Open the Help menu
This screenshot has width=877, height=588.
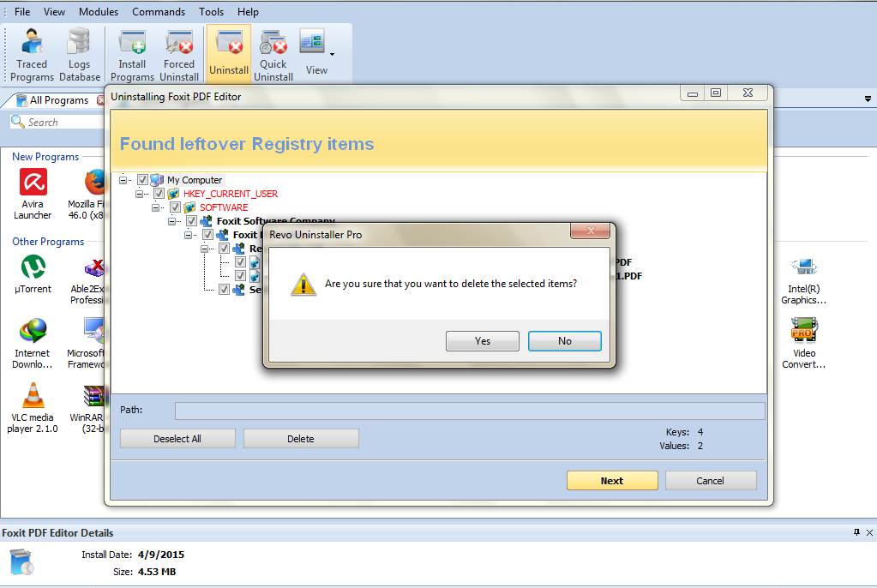pyautogui.click(x=248, y=12)
